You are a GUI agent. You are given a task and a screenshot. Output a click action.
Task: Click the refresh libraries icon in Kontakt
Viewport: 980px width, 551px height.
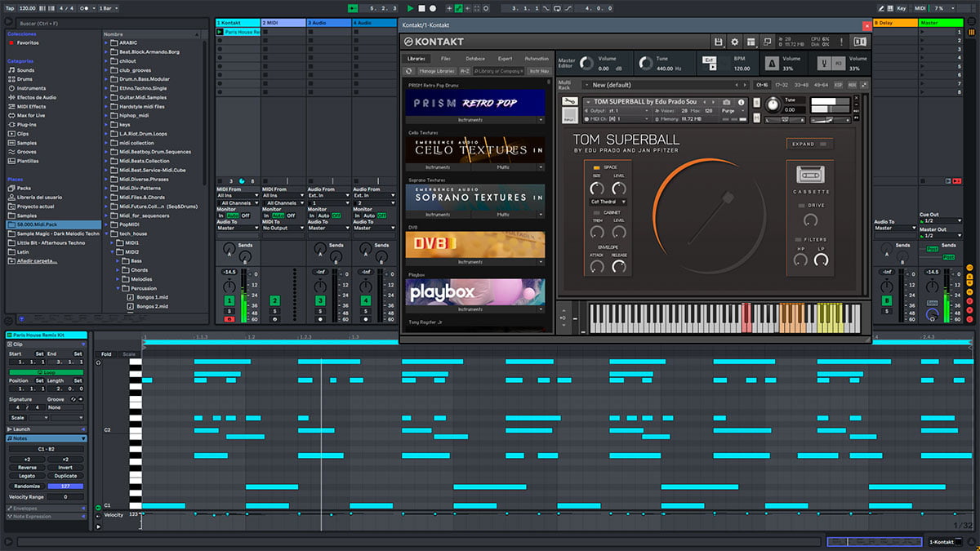click(411, 71)
